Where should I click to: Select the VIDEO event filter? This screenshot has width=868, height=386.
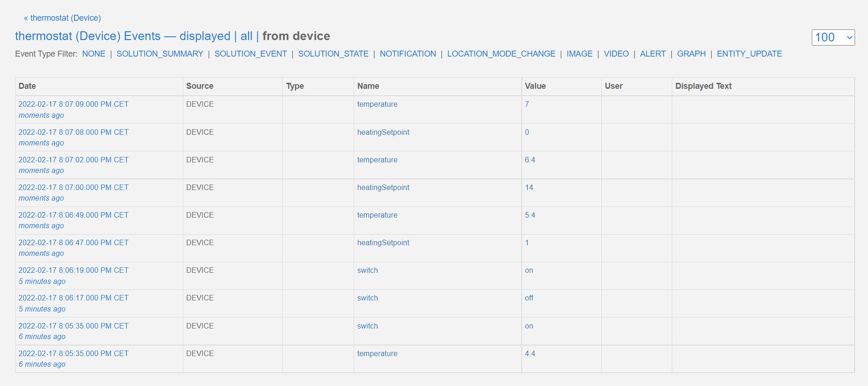click(616, 54)
